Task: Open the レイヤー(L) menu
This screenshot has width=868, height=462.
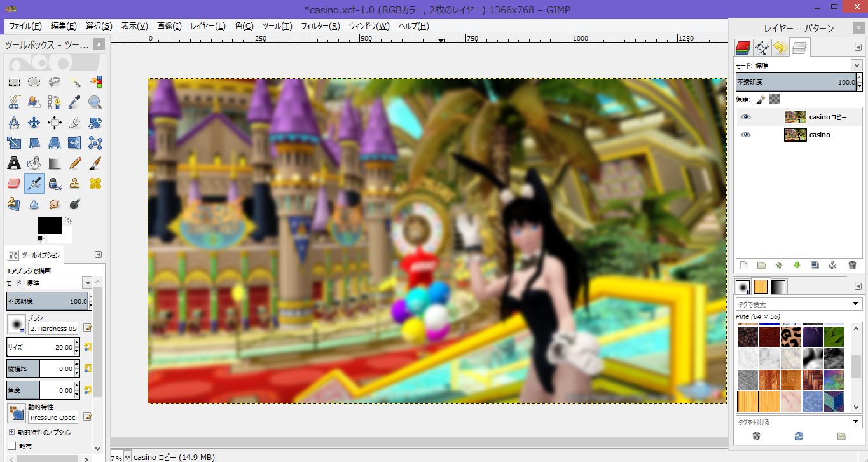Action: click(x=208, y=26)
